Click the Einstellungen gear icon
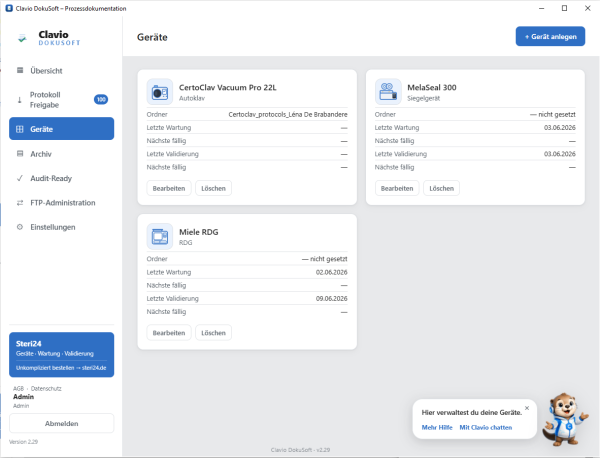The image size is (600, 458). (20, 227)
